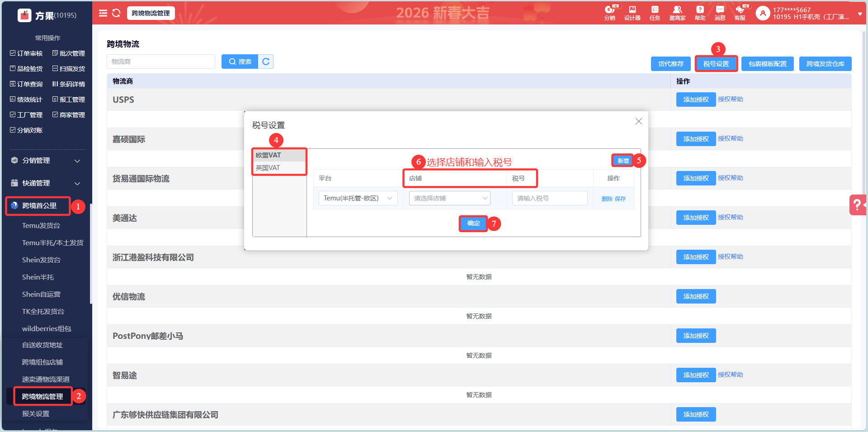
Task: Open the 设计器 designer icon
Action: (x=632, y=13)
